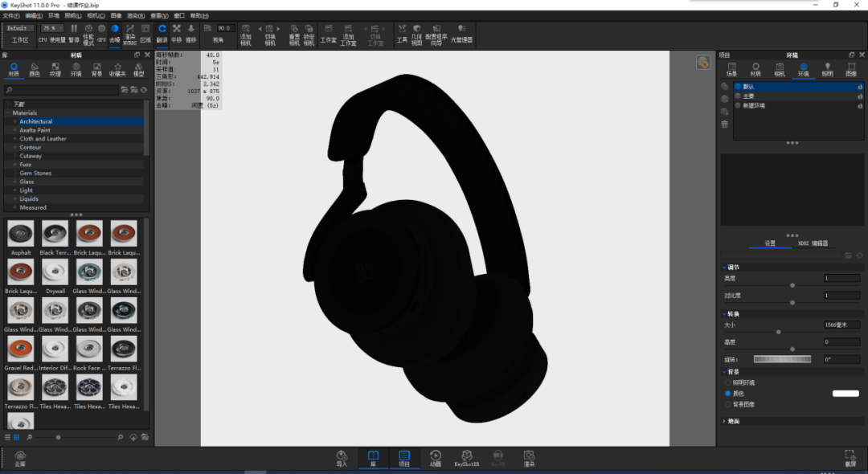Toggle the 渲染NURBS render option
This screenshot has width=868, height=474.
coord(130,33)
